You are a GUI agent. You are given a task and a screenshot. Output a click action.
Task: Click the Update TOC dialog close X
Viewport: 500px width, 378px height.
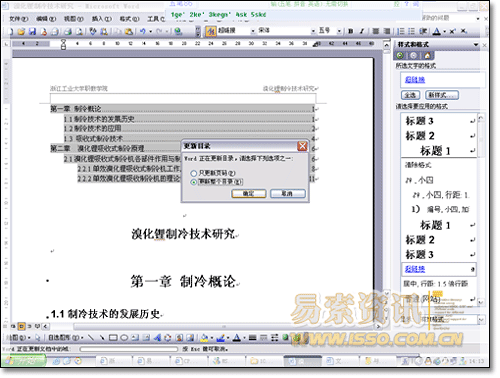[302, 146]
